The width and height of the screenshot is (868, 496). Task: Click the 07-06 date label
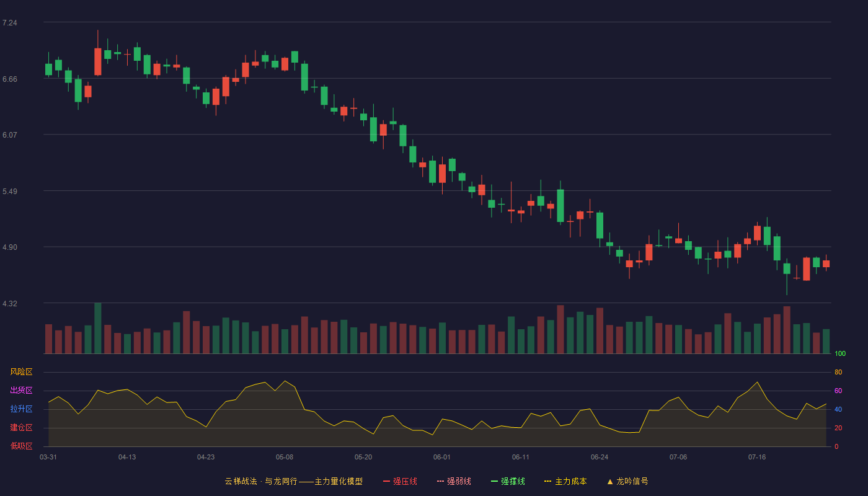pos(678,457)
